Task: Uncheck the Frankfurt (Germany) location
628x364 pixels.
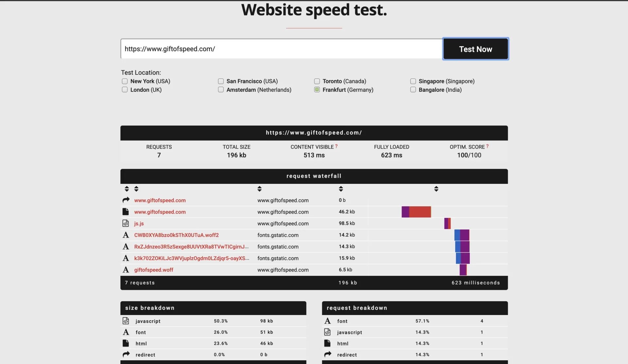Action: point(317,90)
